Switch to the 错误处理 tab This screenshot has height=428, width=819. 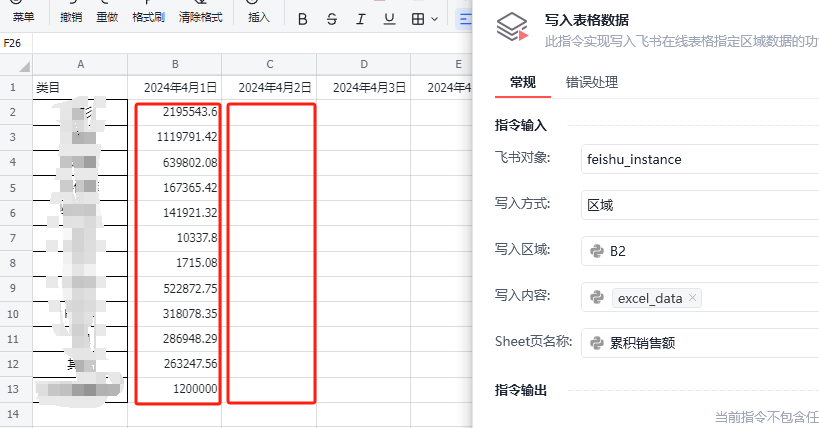592,82
